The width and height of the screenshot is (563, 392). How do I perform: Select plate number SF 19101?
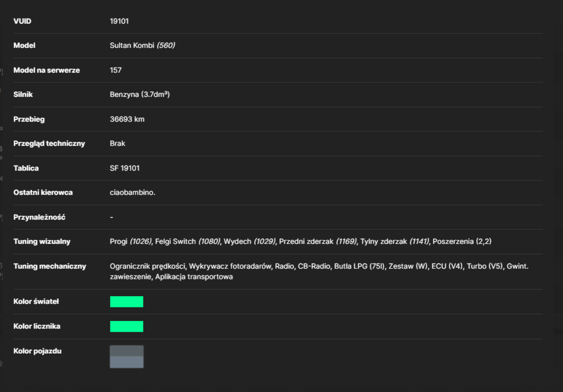tap(124, 168)
